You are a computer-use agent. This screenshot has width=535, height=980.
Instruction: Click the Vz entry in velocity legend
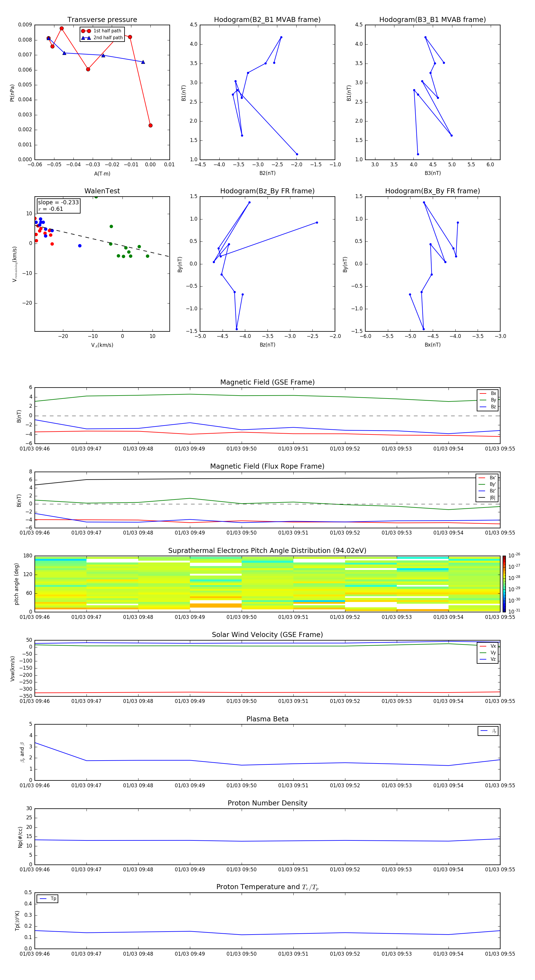[x=488, y=659]
